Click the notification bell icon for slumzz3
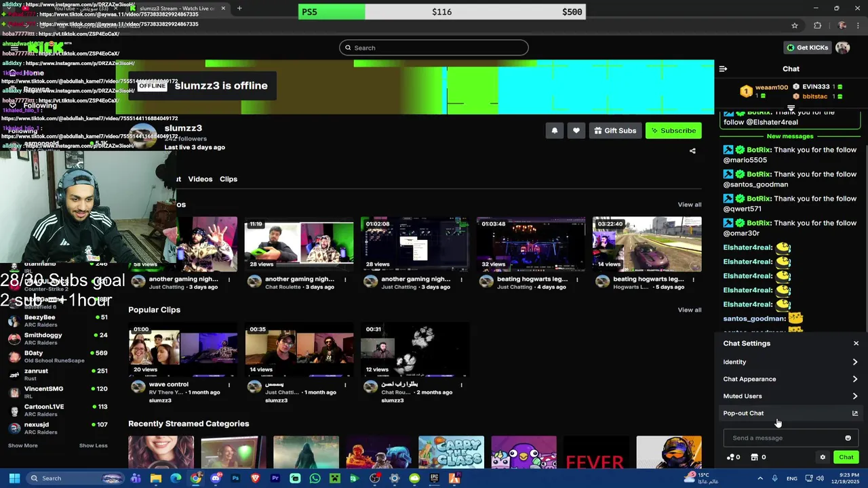This screenshot has width=868, height=488. [555, 131]
